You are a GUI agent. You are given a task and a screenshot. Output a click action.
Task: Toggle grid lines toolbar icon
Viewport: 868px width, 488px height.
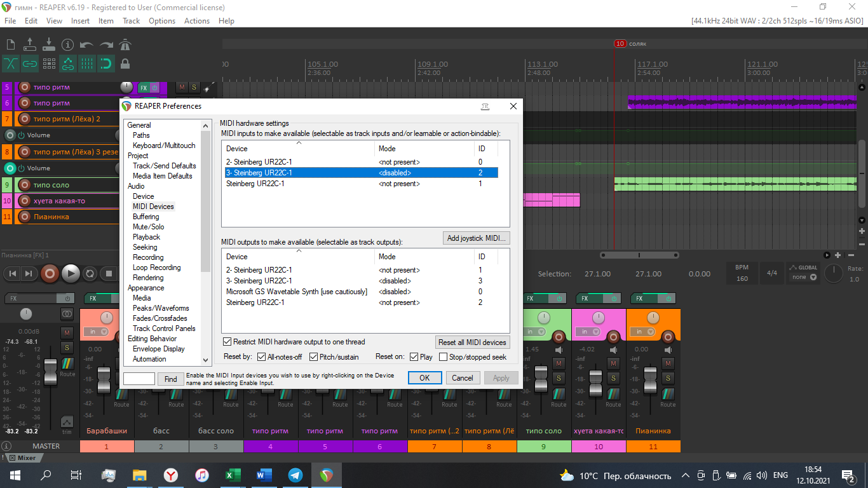pyautogui.click(x=87, y=64)
